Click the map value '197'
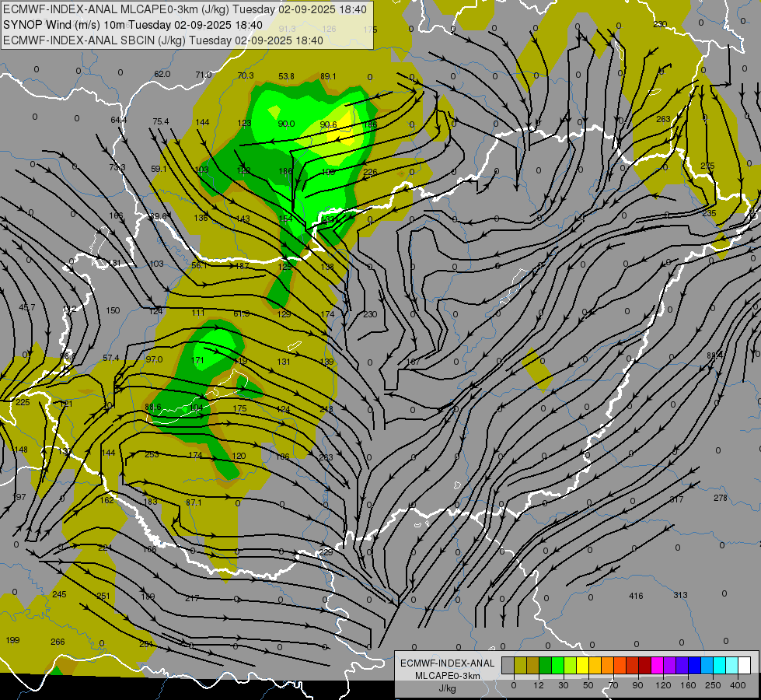Image resolution: width=761 pixels, height=700 pixels. pyautogui.click(x=19, y=497)
